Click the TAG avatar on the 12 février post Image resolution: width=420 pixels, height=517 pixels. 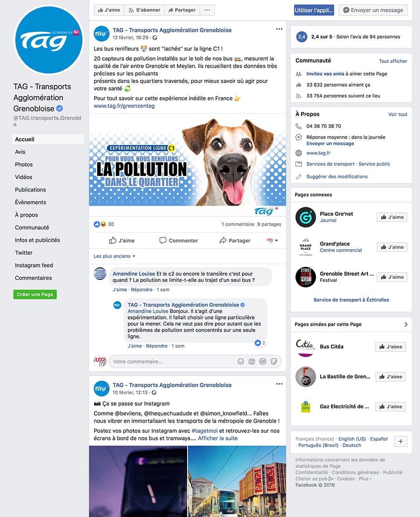[102, 34]
